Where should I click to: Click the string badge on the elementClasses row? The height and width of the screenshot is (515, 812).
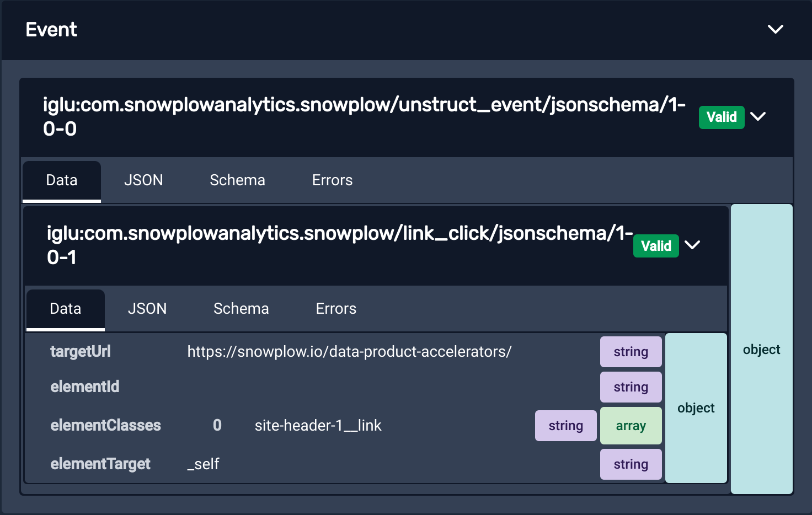(565, 425)
